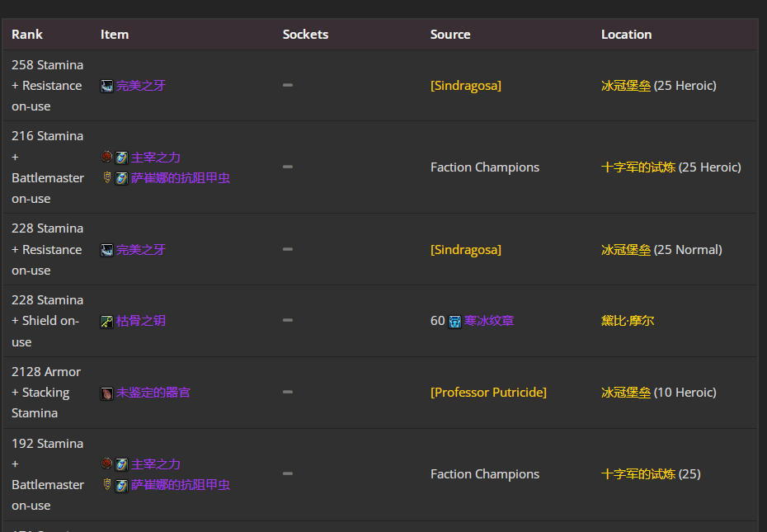Sort the table by the Rank column header
This screenshot has width=767, height=532.
26,34
